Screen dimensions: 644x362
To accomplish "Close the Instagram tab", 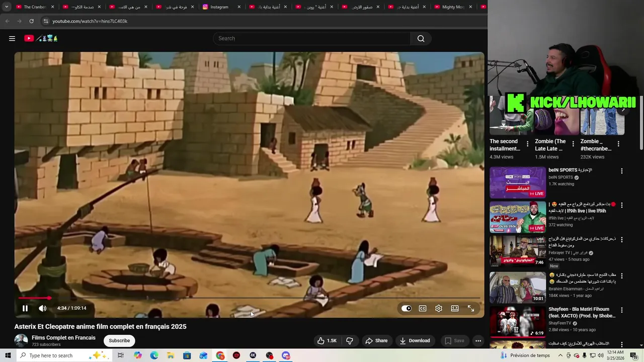I will tap(239, 7).
